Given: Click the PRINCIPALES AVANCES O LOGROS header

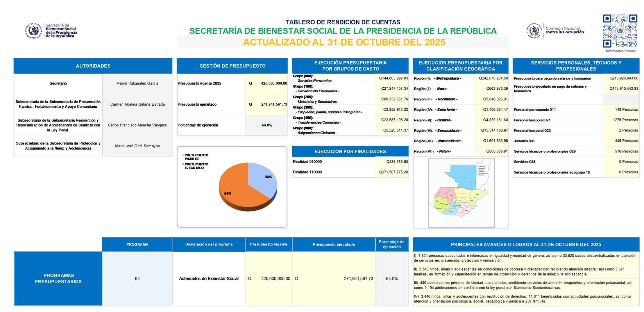Looking at the screenshot, I should pos(526,245).
